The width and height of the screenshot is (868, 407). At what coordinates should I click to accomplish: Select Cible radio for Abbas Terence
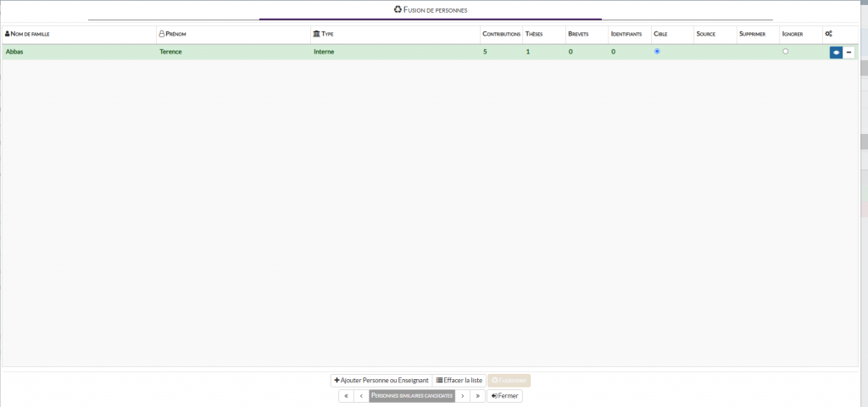pyautogui.click(x=657, y=52)
